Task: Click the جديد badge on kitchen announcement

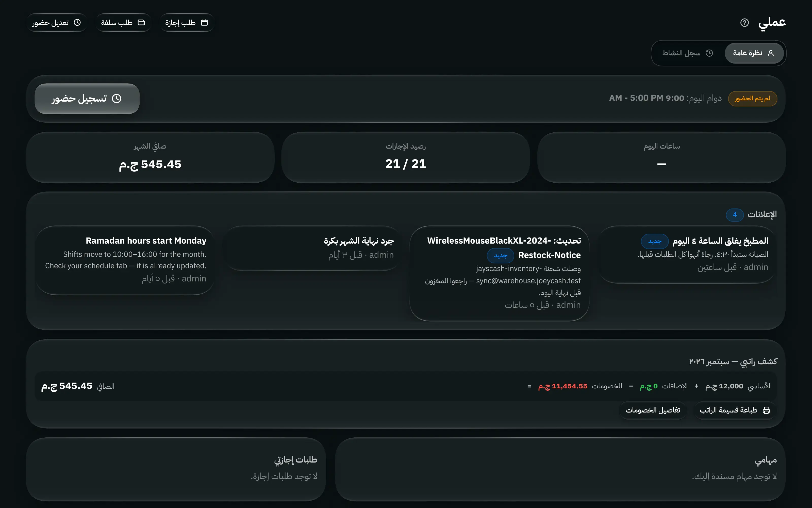Action: (x=655, y=241)
